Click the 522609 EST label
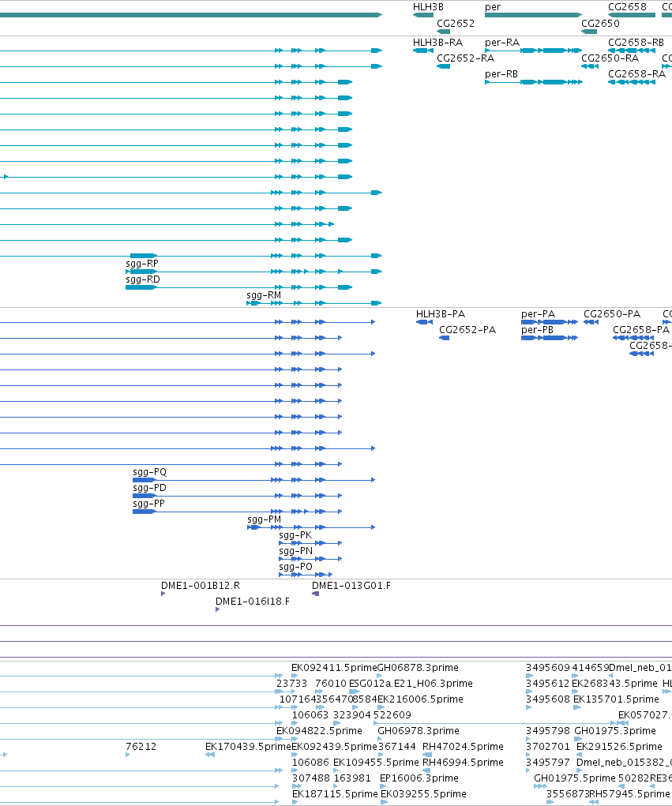The height and width of the screenshot is (806, 672). [392, 715]
